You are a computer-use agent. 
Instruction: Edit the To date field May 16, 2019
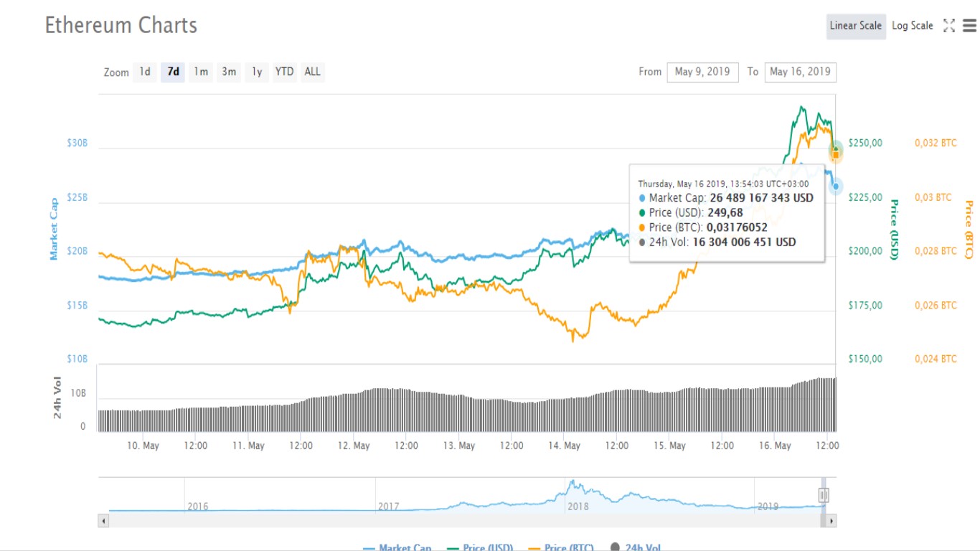point(800,72)
